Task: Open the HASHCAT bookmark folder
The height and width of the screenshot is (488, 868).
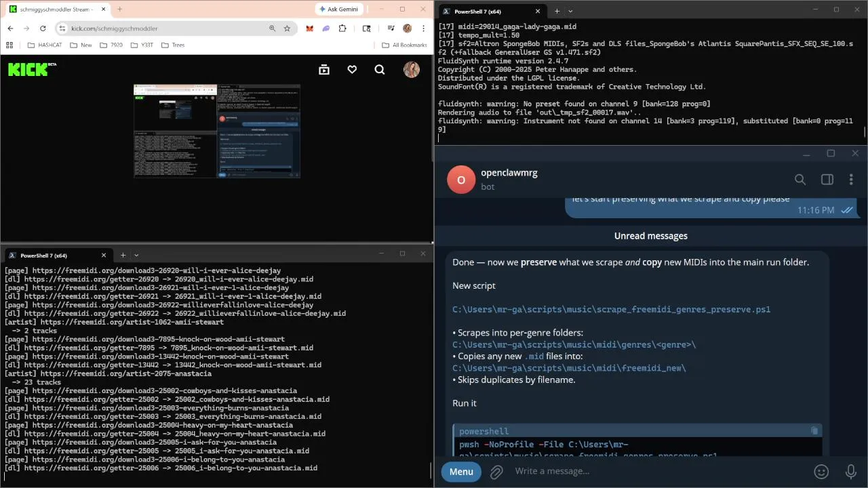Action: pos(45,45)
